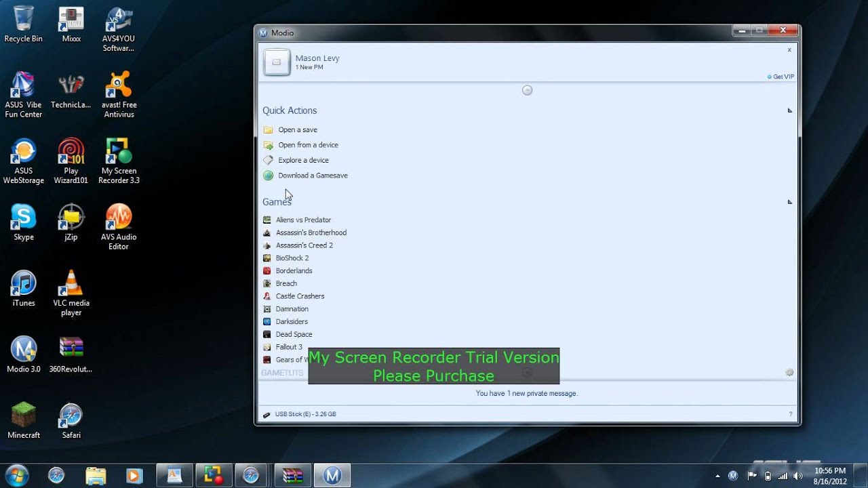Select the BioShock 2 game icon
The height and width of the screenshot is (488, 868).
click(x=267, y=258)
